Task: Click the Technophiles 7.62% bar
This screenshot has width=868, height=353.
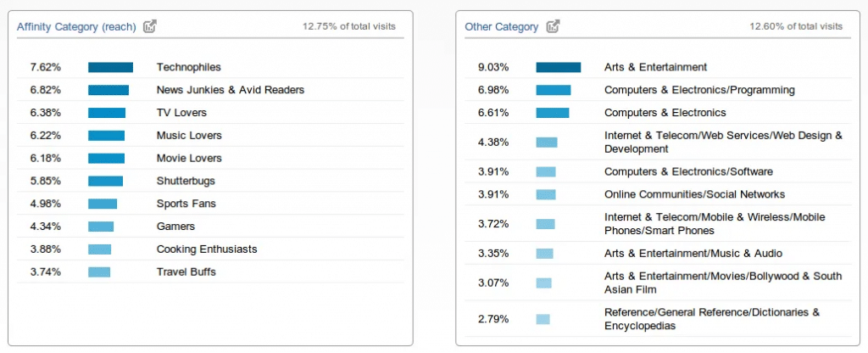Action: click(x=111, y=67)
